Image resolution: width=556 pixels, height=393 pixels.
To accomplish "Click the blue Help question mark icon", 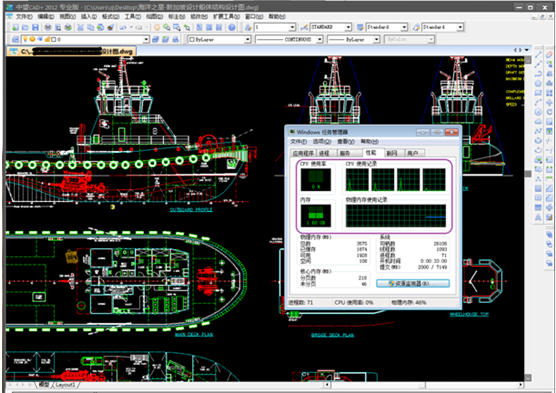I will (x=232, y=27).
